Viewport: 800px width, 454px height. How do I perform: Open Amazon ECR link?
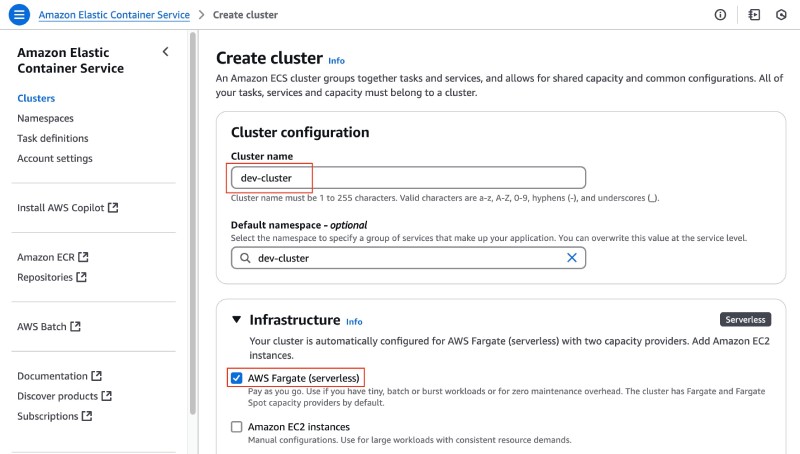point(53,257)
